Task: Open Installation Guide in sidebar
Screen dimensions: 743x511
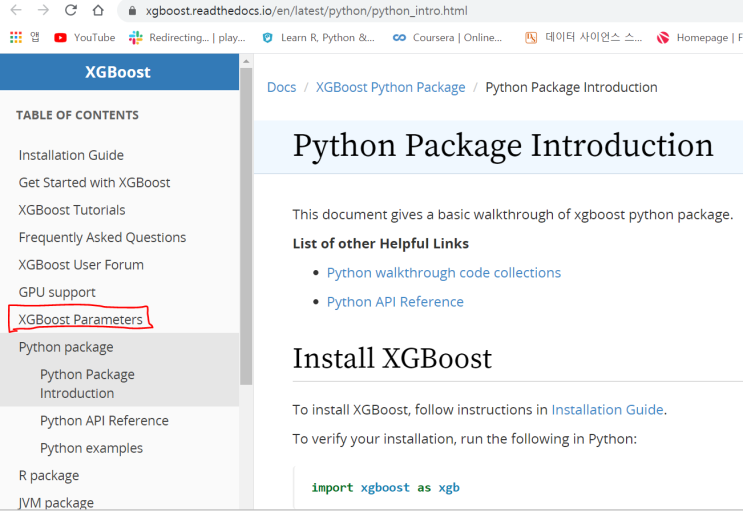Action: (71, 155)
